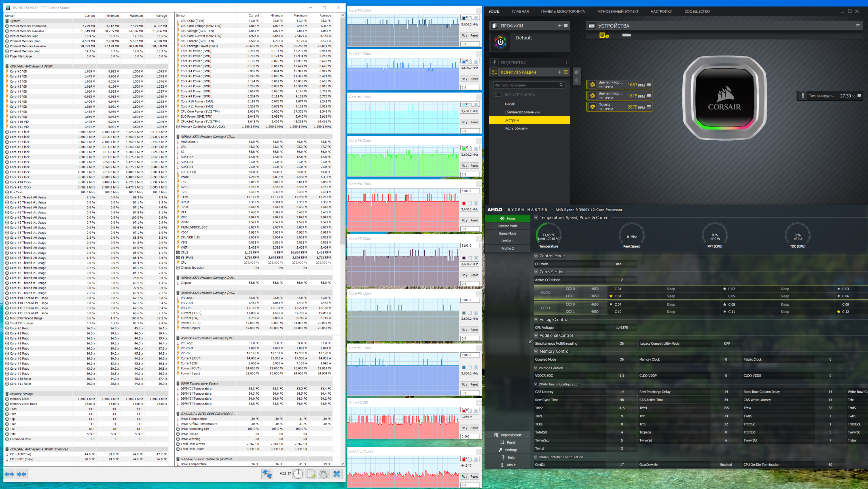Collapse the Voltage Control section
The width and height of the screenshot is (868, 489).
click(536, 319)
